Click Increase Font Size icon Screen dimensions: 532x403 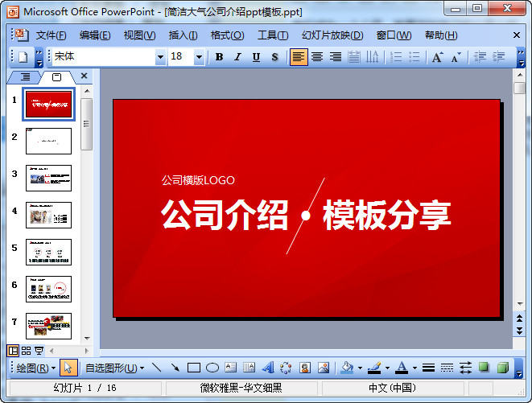click(x=437, y=56)
